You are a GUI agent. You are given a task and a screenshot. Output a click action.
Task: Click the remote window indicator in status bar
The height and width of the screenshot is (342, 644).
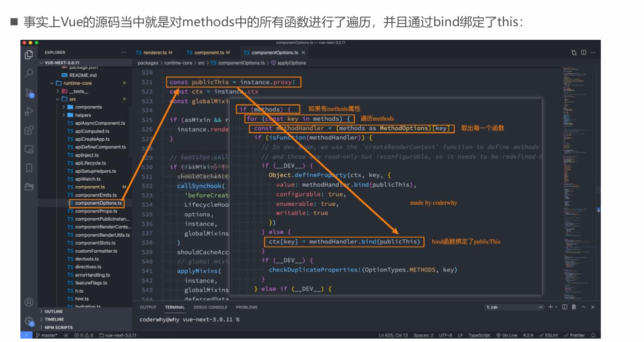pyautogui.click(x=27, y=335)
